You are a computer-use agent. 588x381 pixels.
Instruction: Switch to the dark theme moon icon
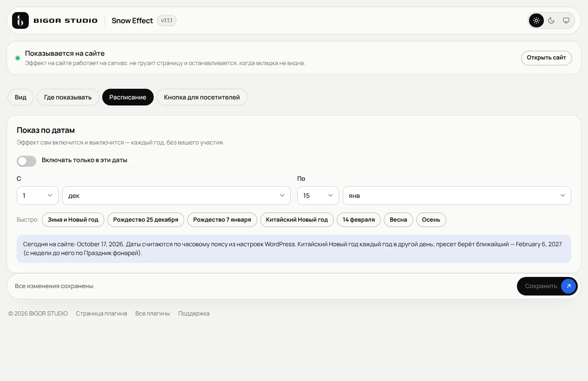coord(551,20)
